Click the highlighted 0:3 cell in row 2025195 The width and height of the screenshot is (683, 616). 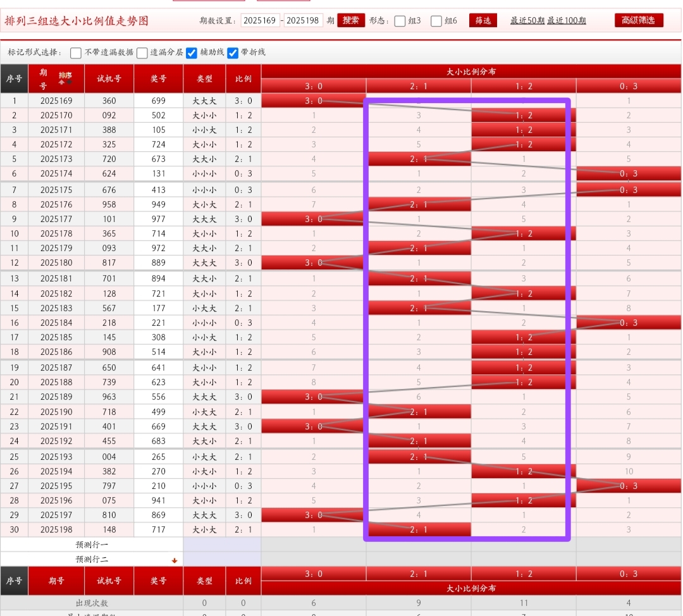tap(629, 486)
